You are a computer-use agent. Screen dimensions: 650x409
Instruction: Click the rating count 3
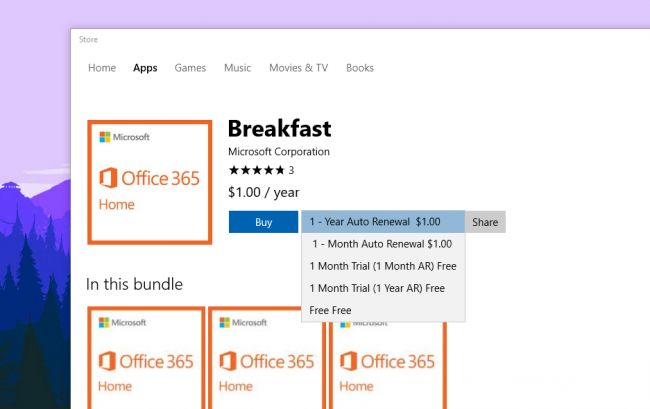[291, 170]
